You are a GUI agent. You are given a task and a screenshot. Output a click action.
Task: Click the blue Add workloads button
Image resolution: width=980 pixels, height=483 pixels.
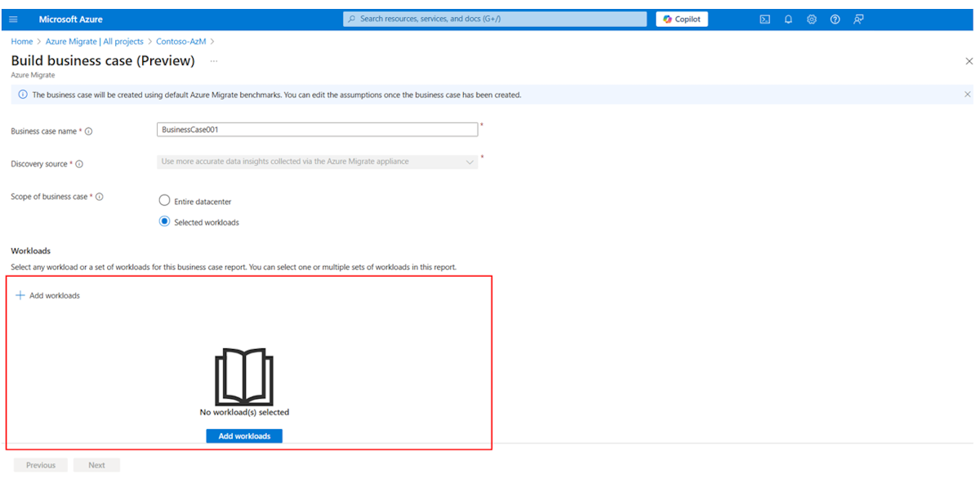pyautogui.click(x=243, y=436)
